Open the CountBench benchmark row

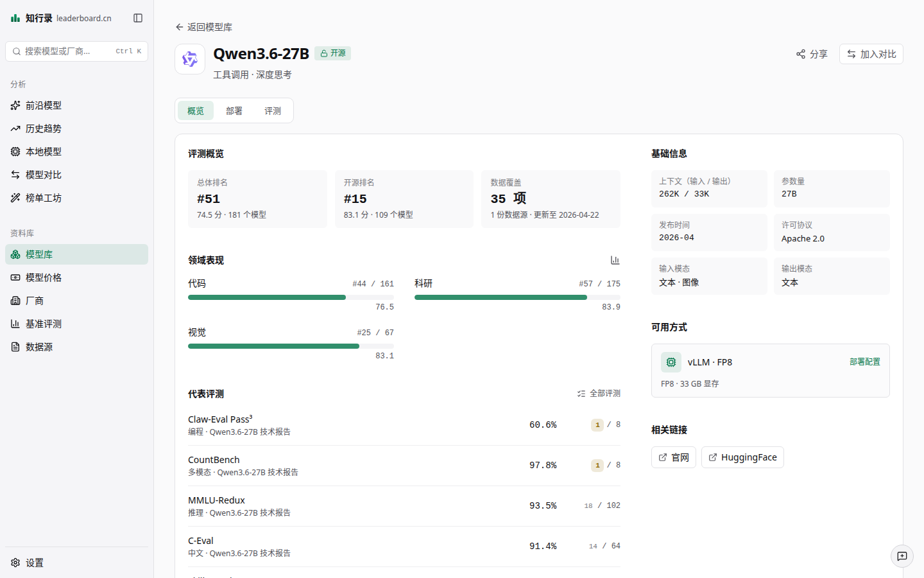[x=404, y=466]
